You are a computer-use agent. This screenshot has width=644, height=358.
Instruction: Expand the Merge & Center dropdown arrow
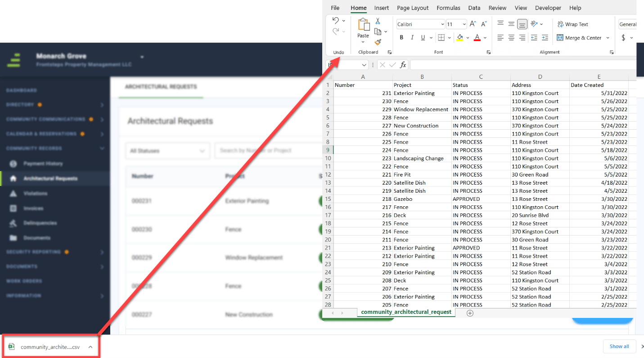(608, 38)
